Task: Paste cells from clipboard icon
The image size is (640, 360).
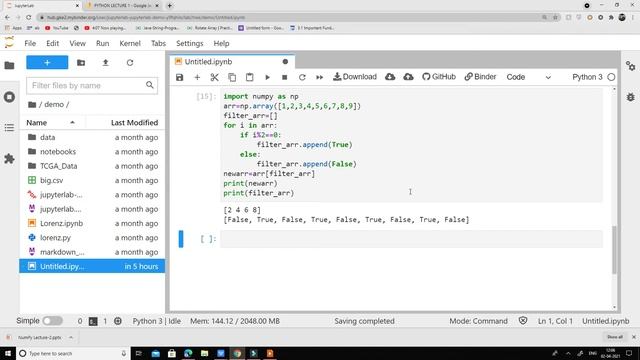Action: pos(249,77)
